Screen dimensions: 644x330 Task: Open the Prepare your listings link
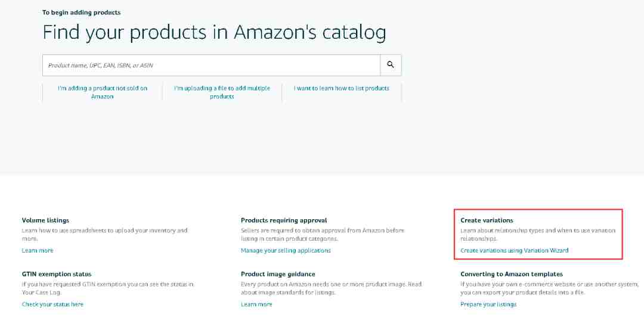(488, 304)
